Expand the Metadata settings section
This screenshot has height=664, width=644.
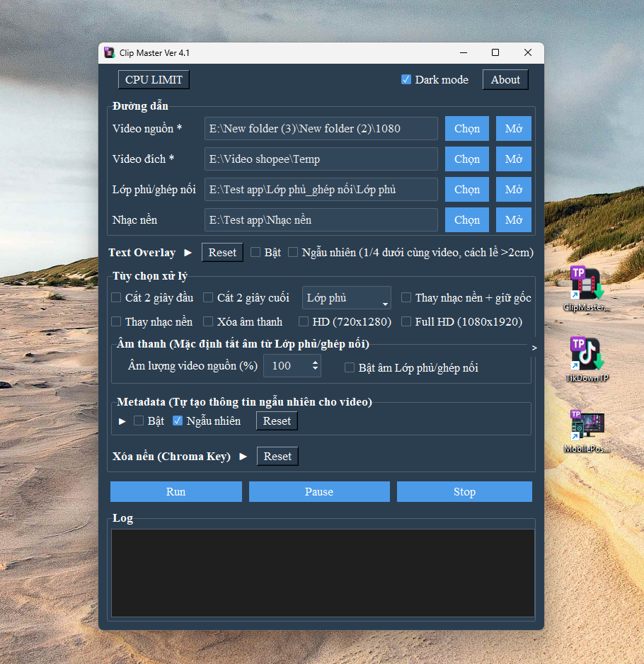[120, 420]
